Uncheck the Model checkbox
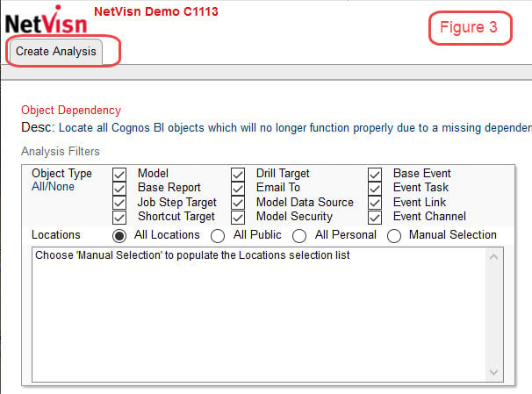 click(x=119, y=175)
